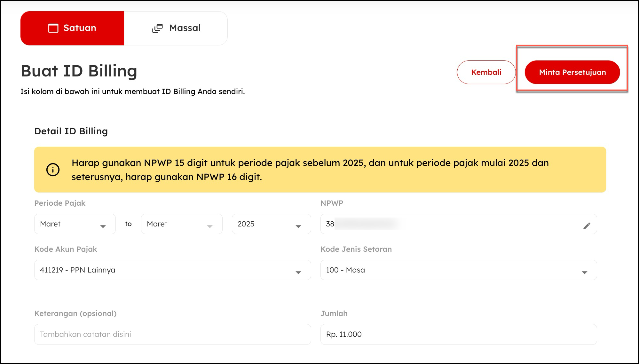This screenshot has height=364, width=639.
Task: Click the arrow in the year 2025 selector
Action: [298, 226]
